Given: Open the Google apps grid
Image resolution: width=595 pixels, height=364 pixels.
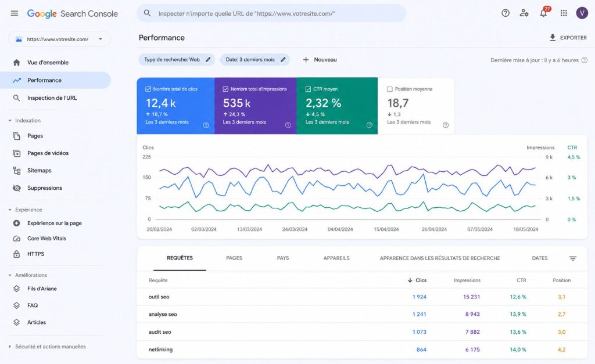Looking at the screenshot, I should [x=564, y=13].
